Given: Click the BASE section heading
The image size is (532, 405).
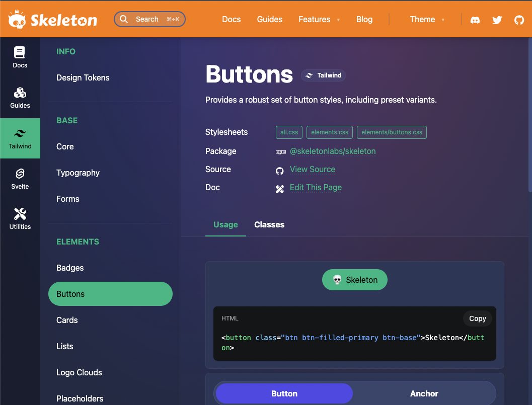Looking at the screenshot, I should click(67, 120).
